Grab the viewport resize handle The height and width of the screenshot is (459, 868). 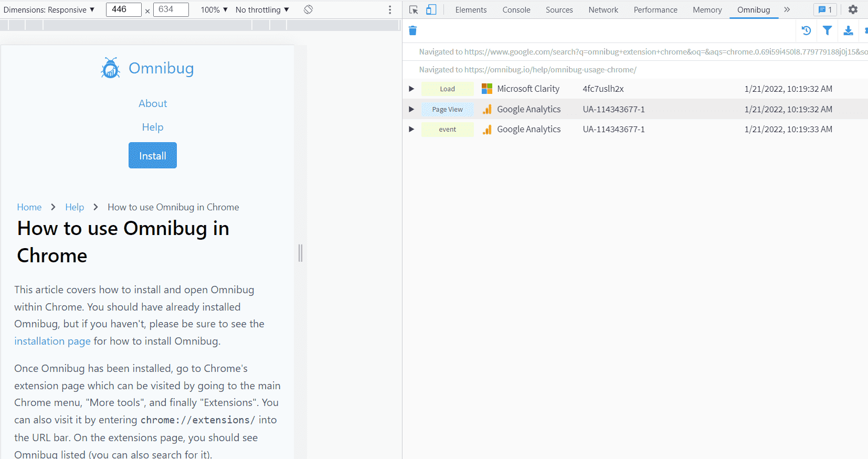pyautogui.click(x=300, y=253)
